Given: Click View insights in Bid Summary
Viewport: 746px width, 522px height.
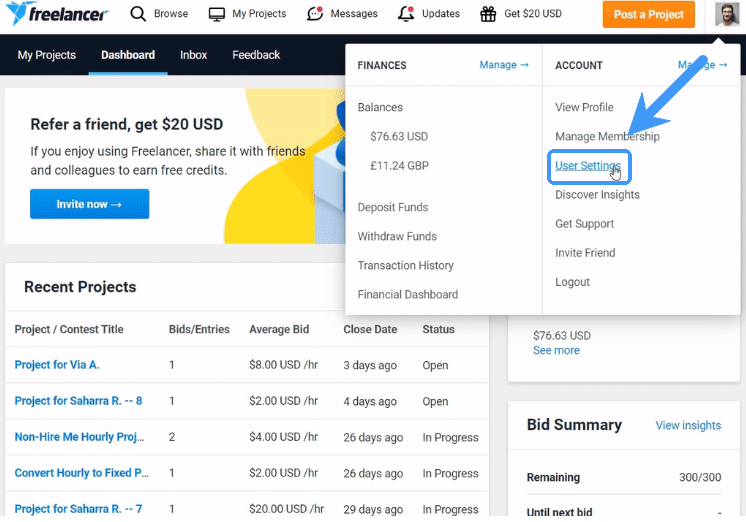Looking at the screenshot, I should pos(688,425).
